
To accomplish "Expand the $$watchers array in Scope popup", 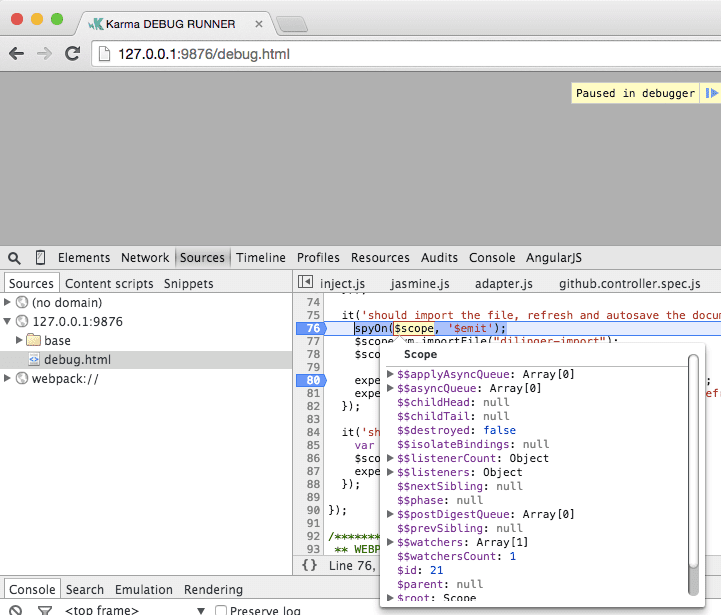I will [390, 542].
